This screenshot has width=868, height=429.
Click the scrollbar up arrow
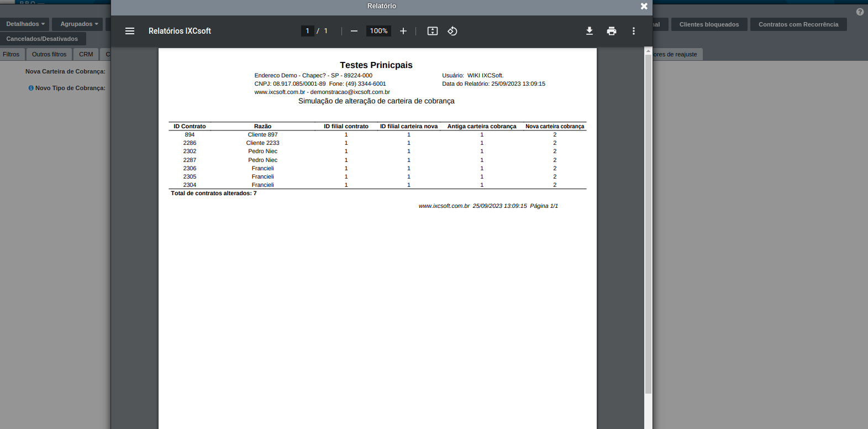pyautogui.click(x=649, y=51)
